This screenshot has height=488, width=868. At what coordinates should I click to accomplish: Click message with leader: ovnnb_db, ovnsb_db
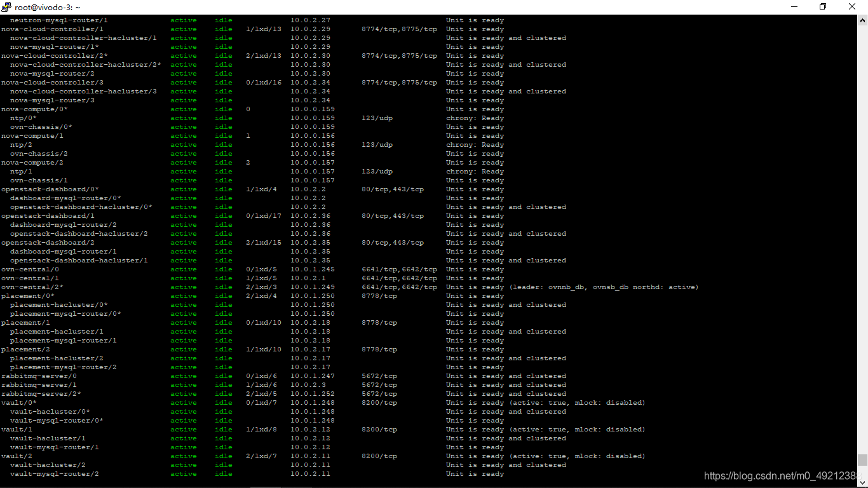point(572,287)
